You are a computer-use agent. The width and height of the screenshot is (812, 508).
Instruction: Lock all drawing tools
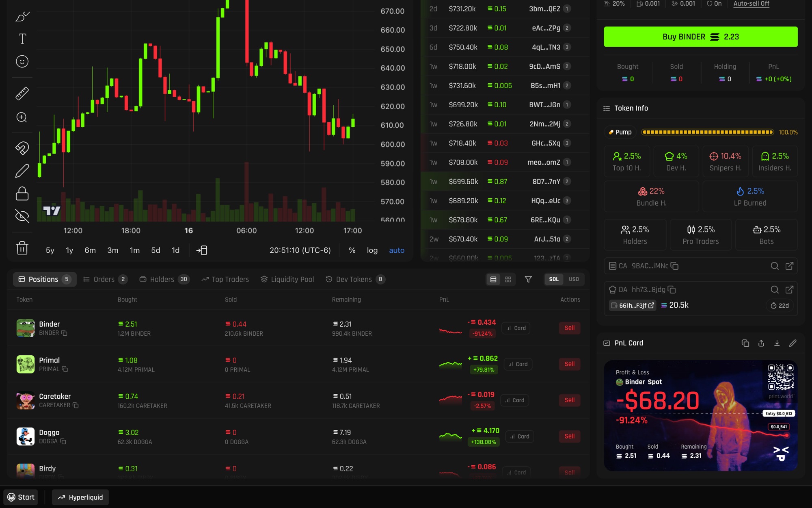click(22, 193)
